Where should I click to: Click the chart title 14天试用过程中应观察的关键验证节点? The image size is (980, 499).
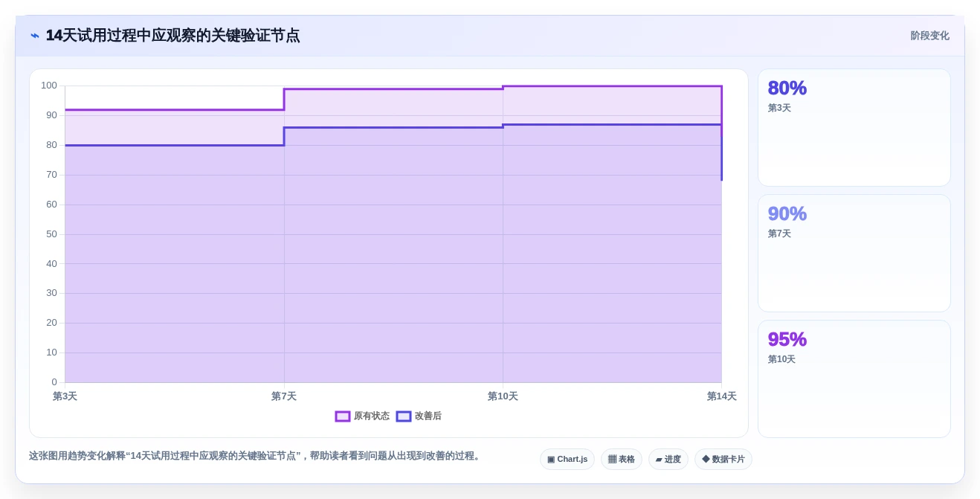point(173,36)
